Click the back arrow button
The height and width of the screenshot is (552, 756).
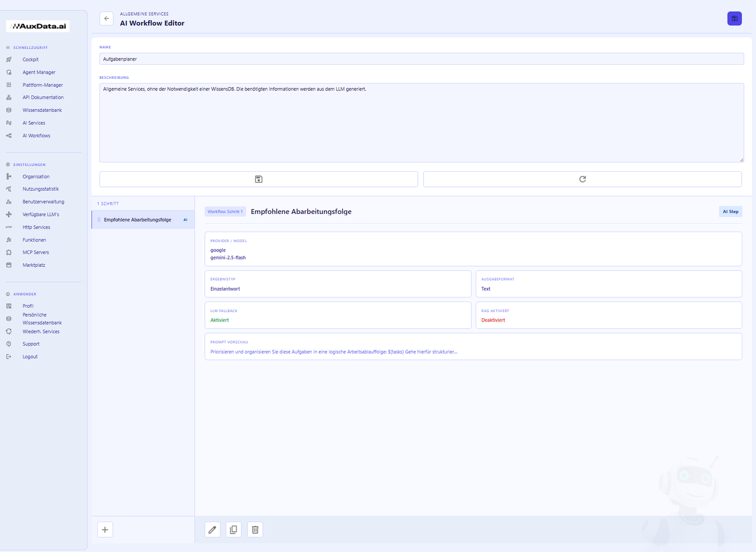click(x=107, y=18)
